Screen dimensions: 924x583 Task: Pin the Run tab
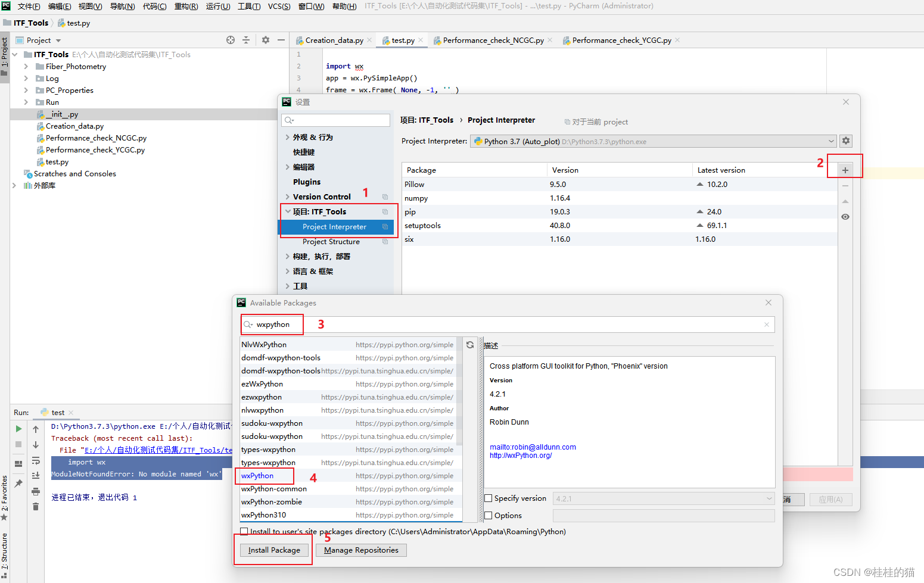18,483
